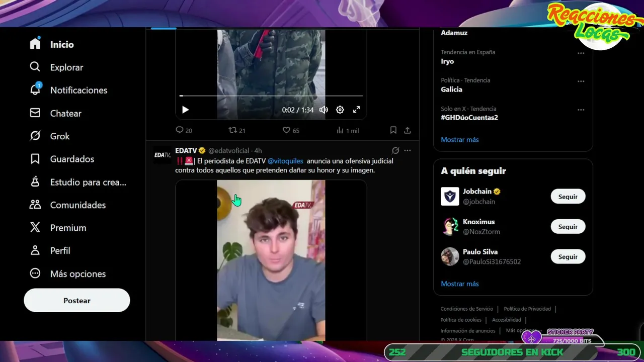Viewport: 644px width, 362px height.
Task: Open the Más opciones circle icon
Action: [35, 274]
